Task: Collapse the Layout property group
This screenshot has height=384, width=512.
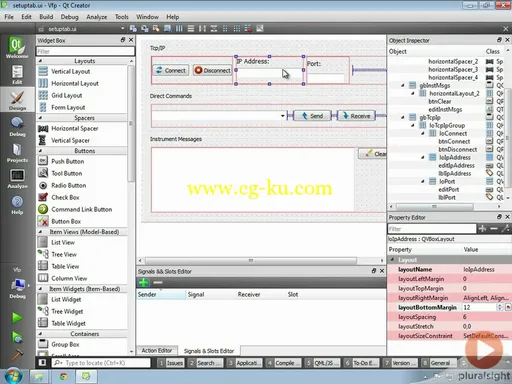Action: pyautogui.click(x=392, y=260)
